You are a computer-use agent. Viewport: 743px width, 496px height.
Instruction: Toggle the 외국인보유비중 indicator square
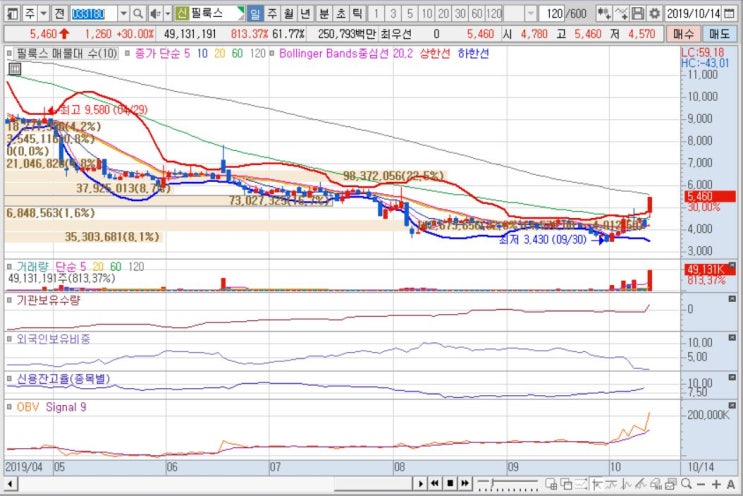10,339
